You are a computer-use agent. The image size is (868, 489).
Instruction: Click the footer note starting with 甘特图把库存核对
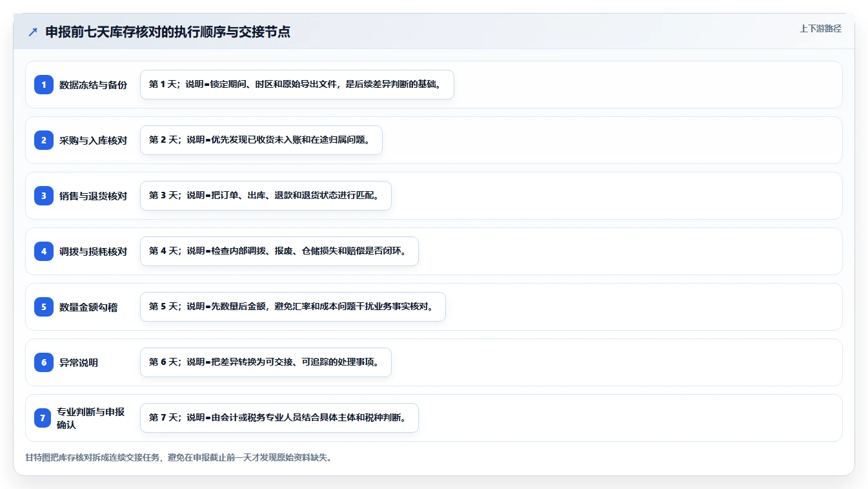point(179,457)
